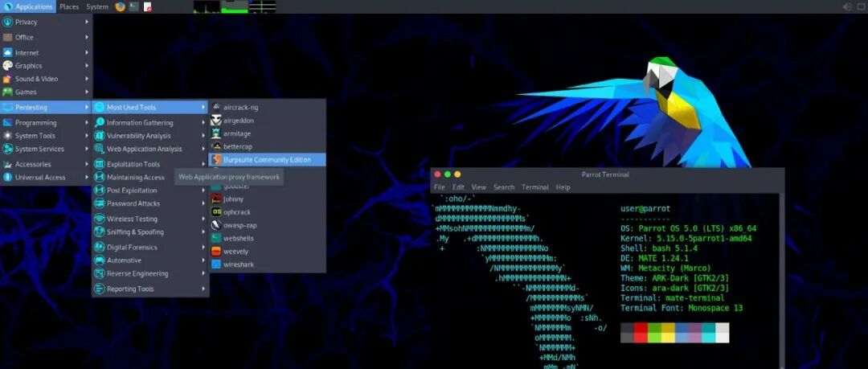Screen dimensions: 868x369
Task: Open wireshark via its shark-fin icon
Action: [216, 264]
